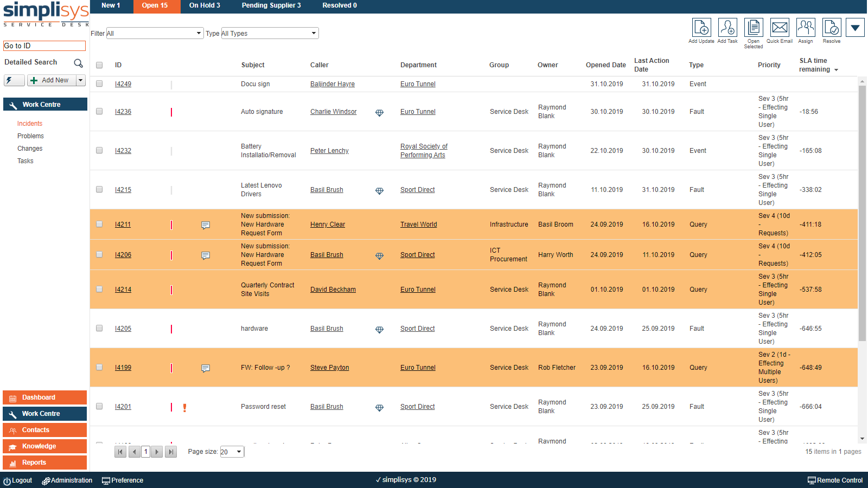
Task: Select checkbox for incident I4232
Action: [99, 150]
